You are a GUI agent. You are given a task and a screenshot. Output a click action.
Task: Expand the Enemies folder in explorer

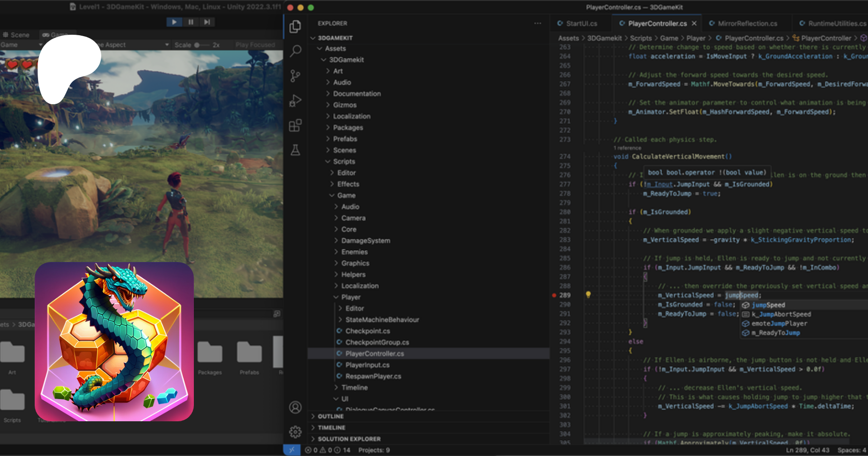coord(354,252)
